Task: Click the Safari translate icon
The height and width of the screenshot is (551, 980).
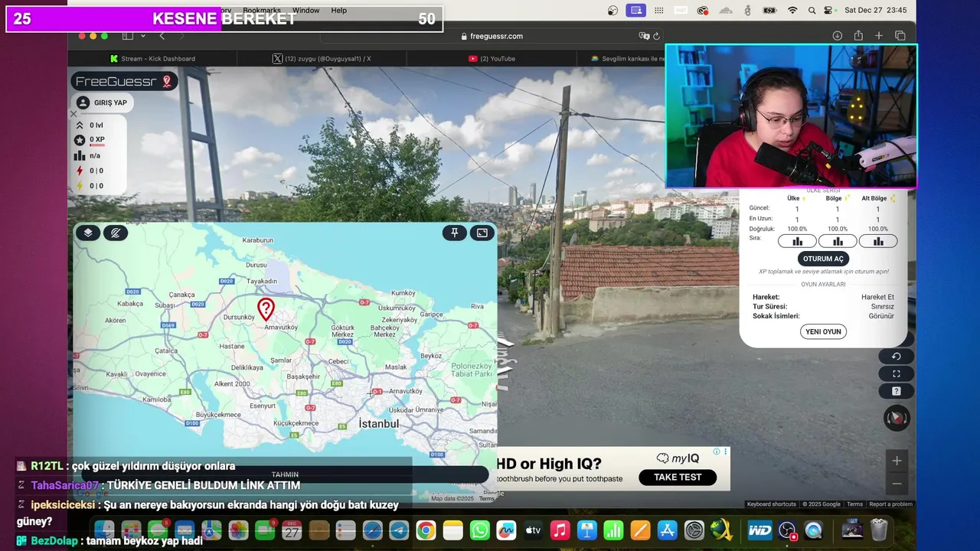Action: coord(644,36)
